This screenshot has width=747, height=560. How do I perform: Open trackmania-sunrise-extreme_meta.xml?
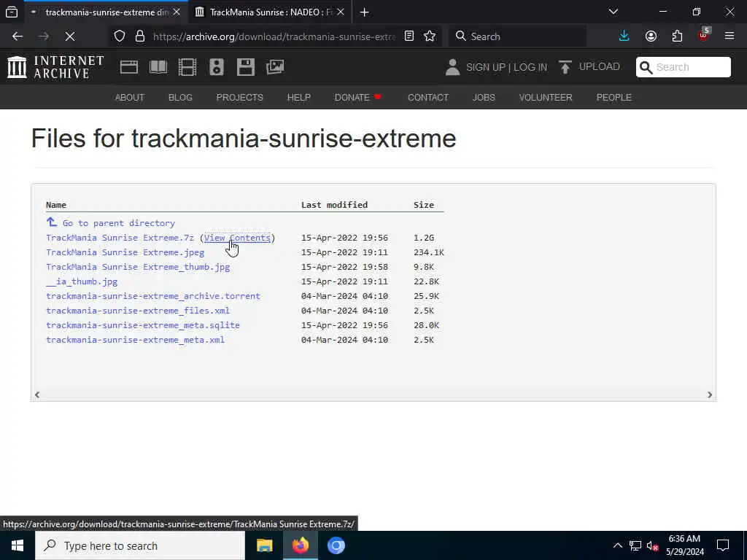[x=135, y=340]
